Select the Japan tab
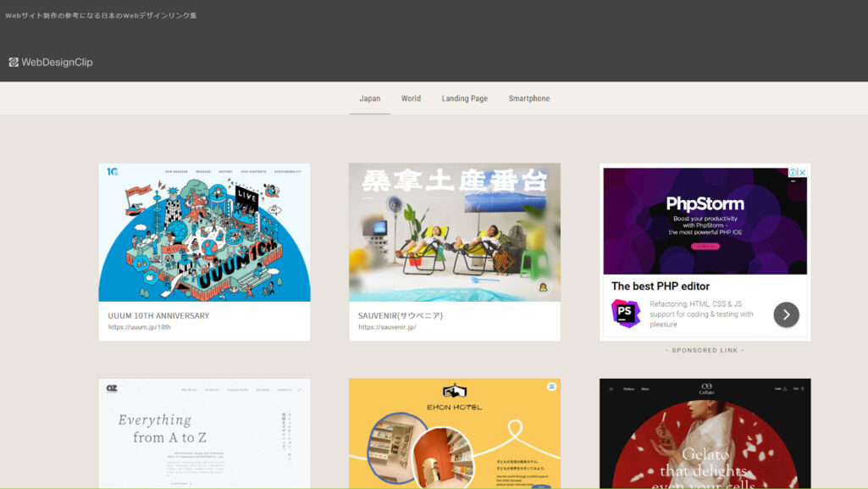 [x=370, y=98]
